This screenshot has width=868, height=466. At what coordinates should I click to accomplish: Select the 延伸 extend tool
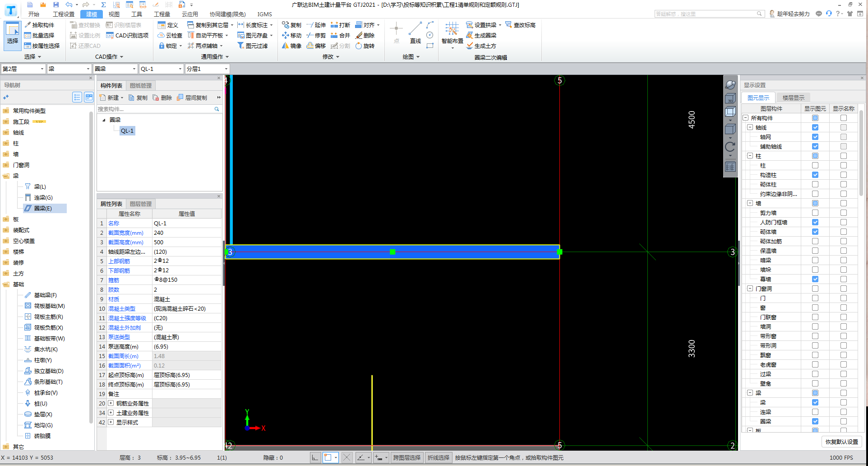316,25
